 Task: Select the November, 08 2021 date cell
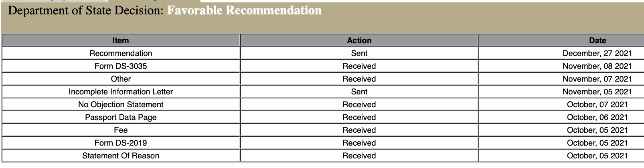pos(597,66)
